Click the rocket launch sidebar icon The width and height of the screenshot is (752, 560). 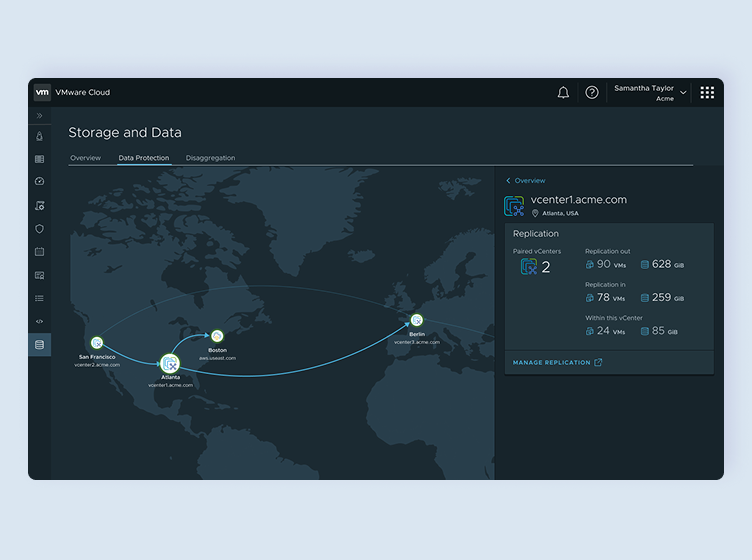pyautogui.click(x=39, y=136)
